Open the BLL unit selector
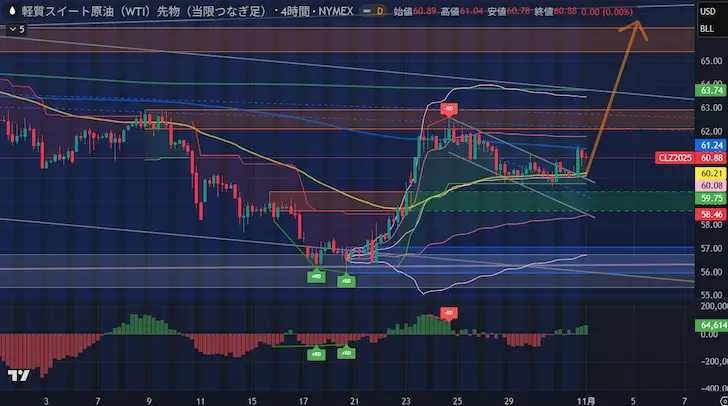The width and height of the screenshot is (728, 406). point(707,31)
